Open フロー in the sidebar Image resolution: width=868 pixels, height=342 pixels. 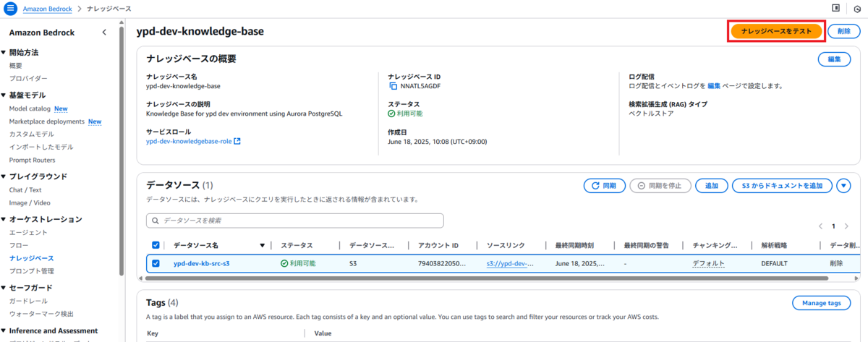pos(18,245)
